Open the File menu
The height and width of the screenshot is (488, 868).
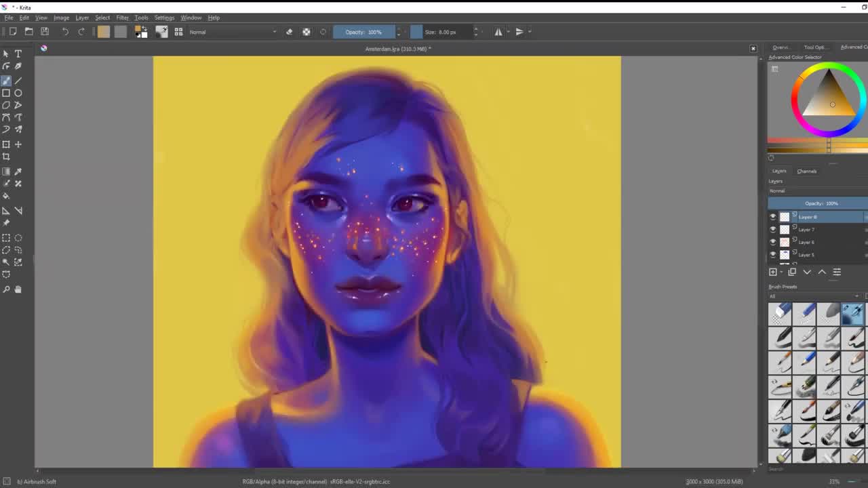[9, 18]
